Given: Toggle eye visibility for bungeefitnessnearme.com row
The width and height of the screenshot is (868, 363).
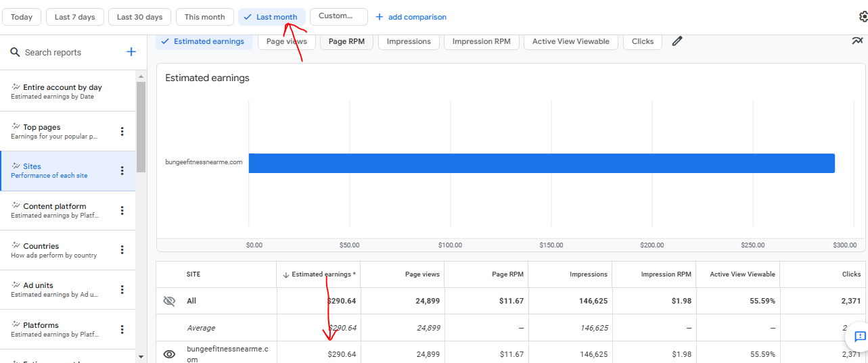Looking at the screenshot, I should [169, 354].
